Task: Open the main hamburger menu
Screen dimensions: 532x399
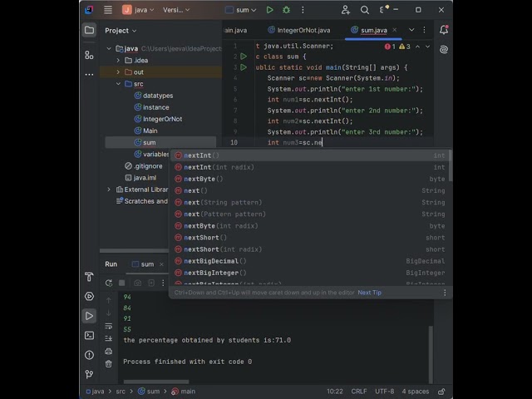Action: [108, 10]
